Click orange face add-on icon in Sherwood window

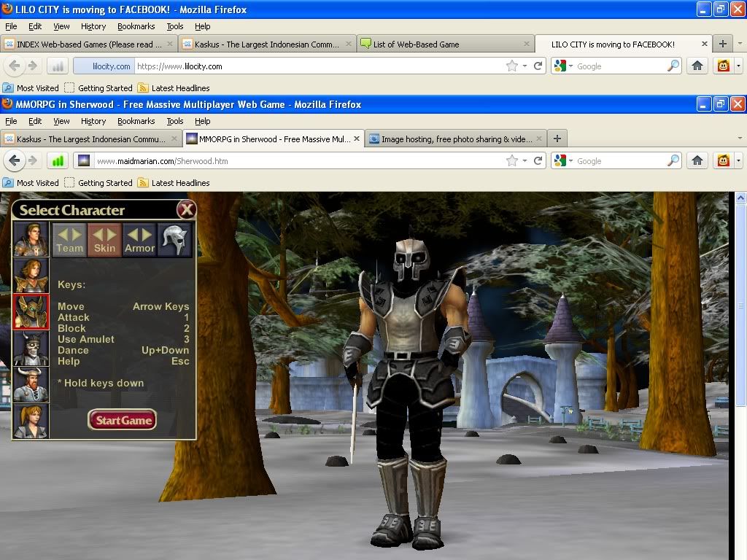click(x=724, y=161)
